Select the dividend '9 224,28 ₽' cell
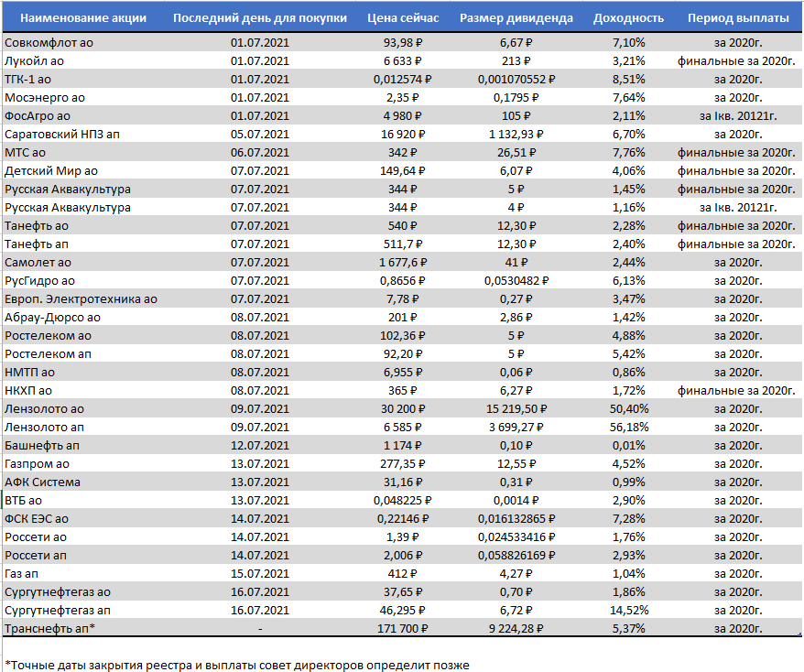Image resolution: width=804 pixels, height=672 pixels. tap(516, 628)
